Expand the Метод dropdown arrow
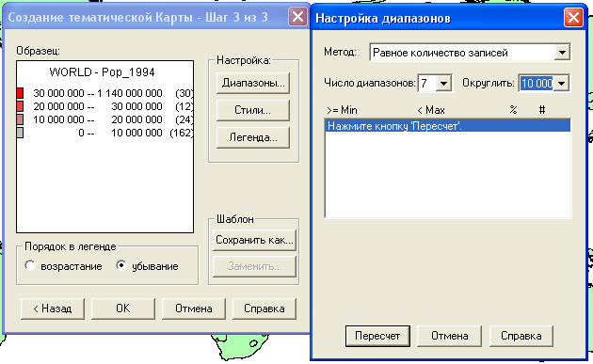This screenshot has width=593, height=364. [x=562, y=52]
